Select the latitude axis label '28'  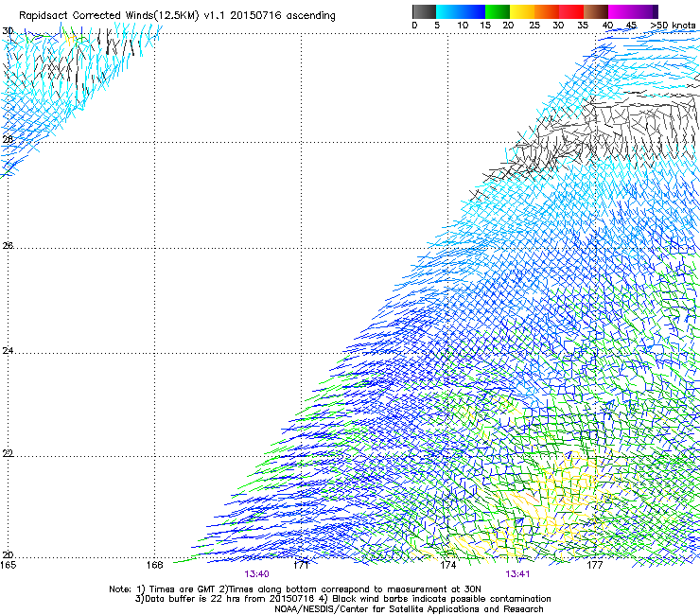8,139
